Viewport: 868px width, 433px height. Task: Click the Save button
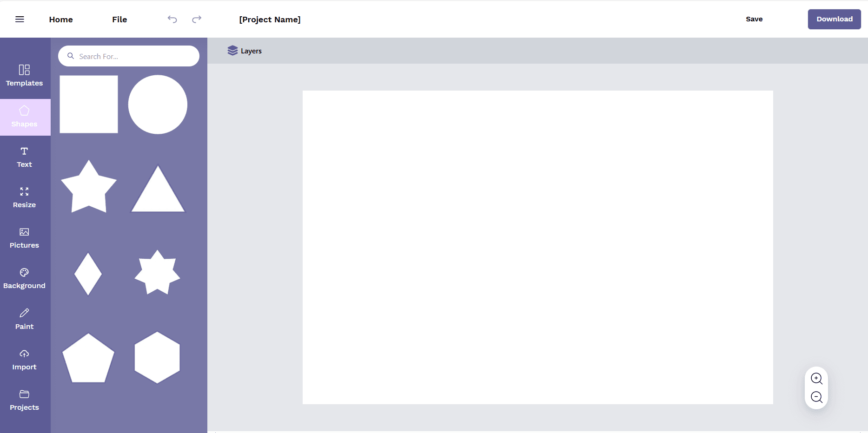click(x=754, y=19)
